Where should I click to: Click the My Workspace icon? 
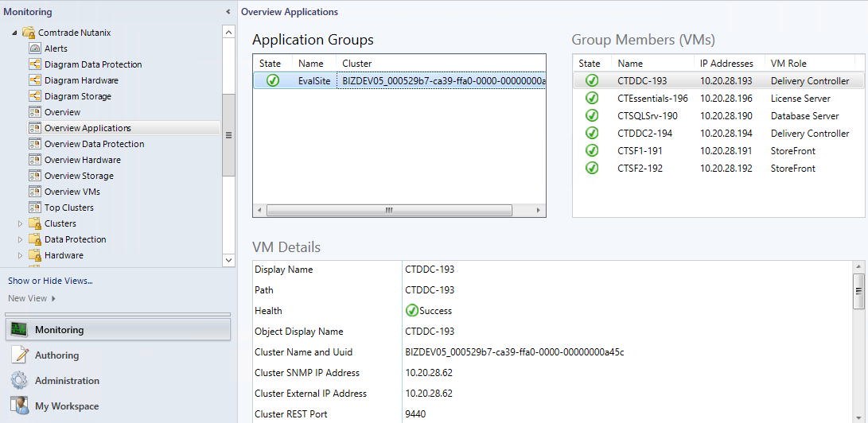coord(19,406)
